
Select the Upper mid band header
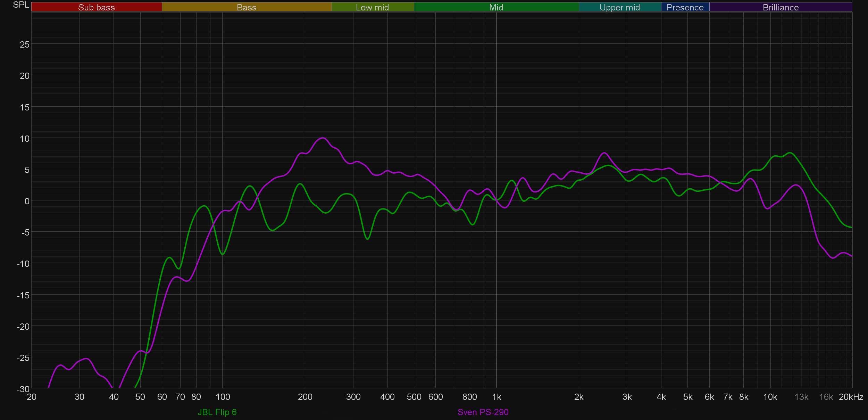tap(619, 7)
